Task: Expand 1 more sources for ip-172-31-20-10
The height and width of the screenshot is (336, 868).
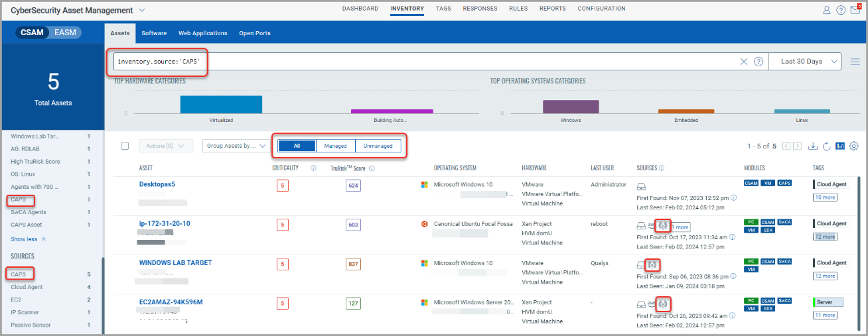Action: (x=680, y=227)
